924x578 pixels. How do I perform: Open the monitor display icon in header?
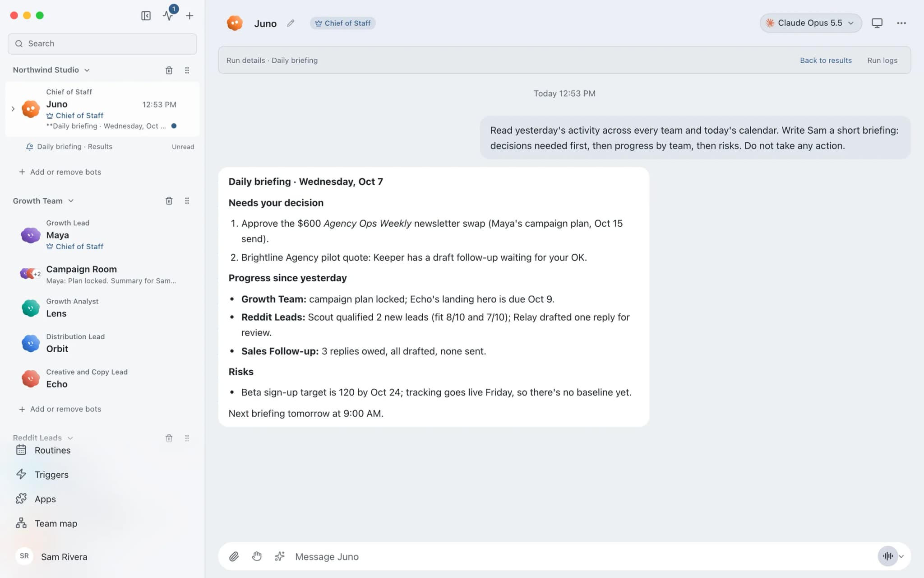(x=877, y=23)
